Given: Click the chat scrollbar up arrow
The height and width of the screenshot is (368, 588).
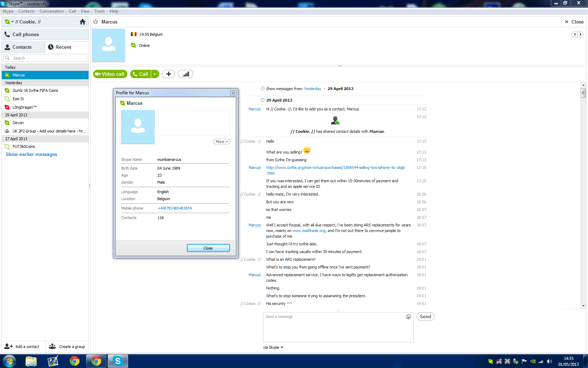Looking at the screenshot, I should [x=583, y=85].
